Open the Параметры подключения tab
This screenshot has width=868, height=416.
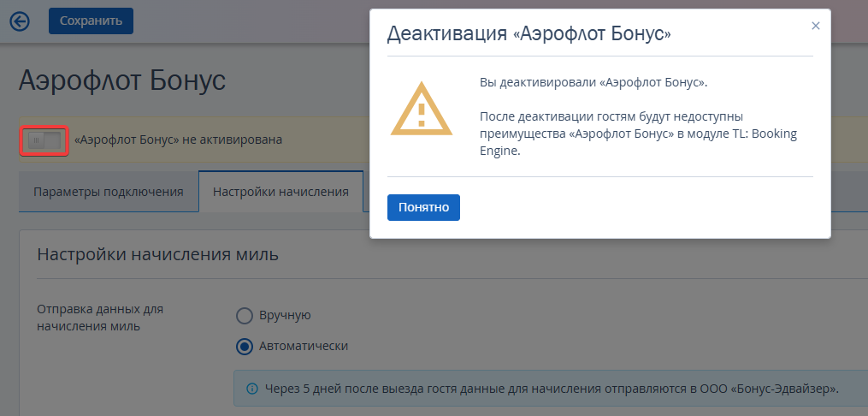109,193
